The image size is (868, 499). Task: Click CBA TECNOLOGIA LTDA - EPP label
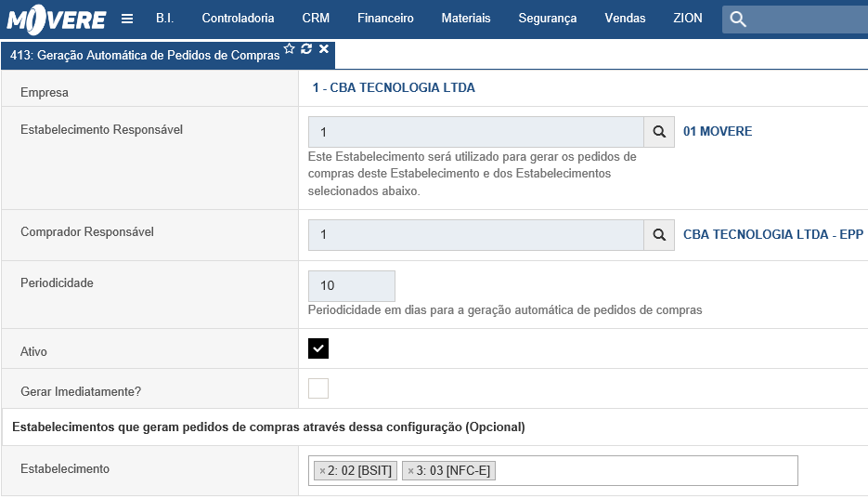[x=773, y=234]
